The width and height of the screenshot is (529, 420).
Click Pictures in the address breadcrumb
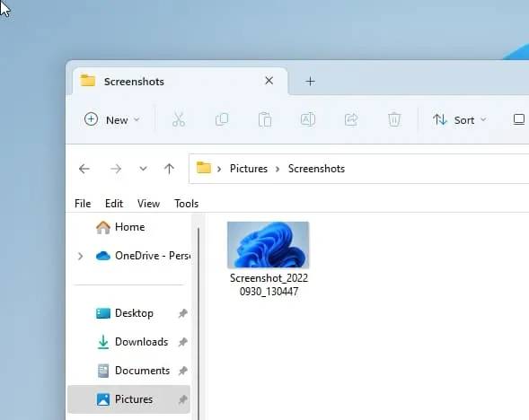pos(249,169)
